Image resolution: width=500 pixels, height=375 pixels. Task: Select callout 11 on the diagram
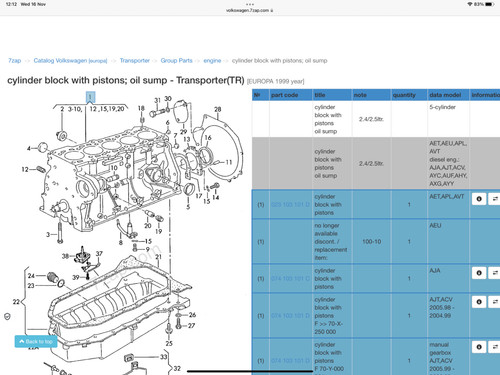[229, 162]
